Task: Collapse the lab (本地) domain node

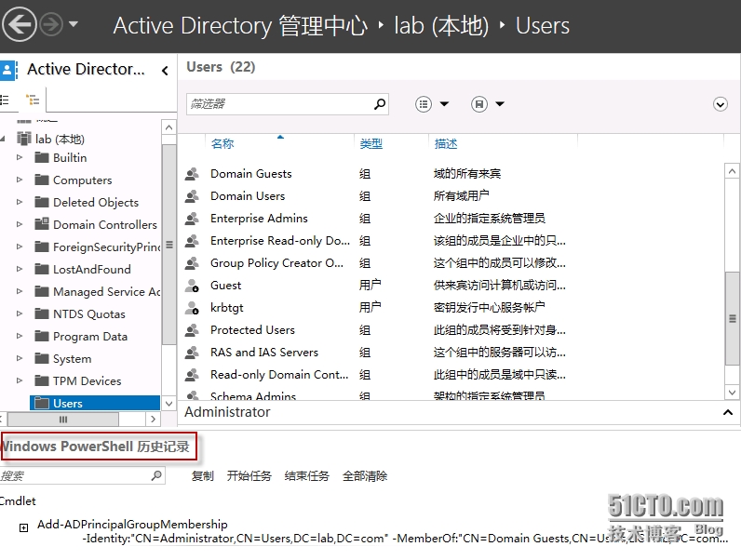Action: point(4,139)
